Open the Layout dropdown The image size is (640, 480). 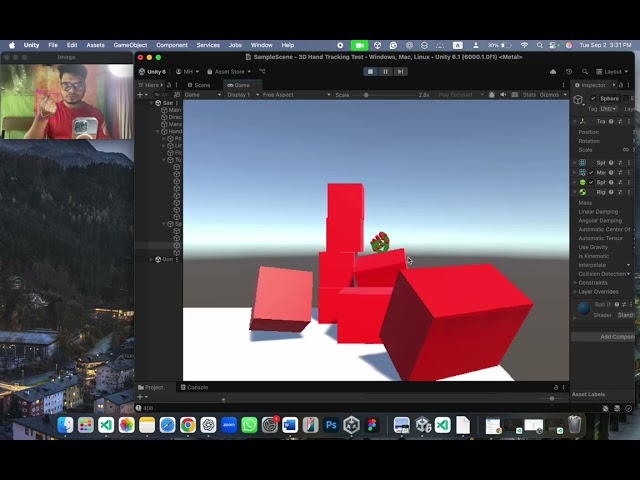[x=612, y=72]
